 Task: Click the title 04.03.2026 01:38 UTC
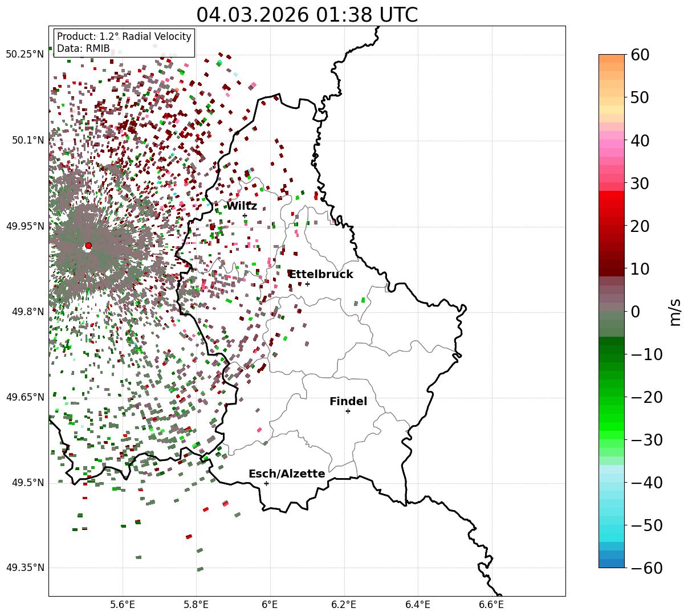307,14
